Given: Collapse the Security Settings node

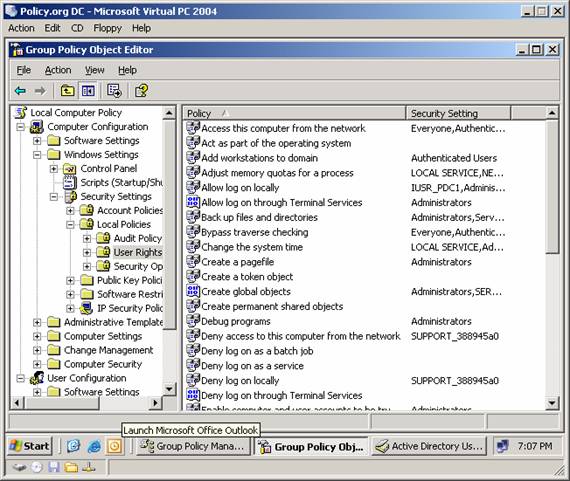Looking at the screenshot, I should click(54, 197).
